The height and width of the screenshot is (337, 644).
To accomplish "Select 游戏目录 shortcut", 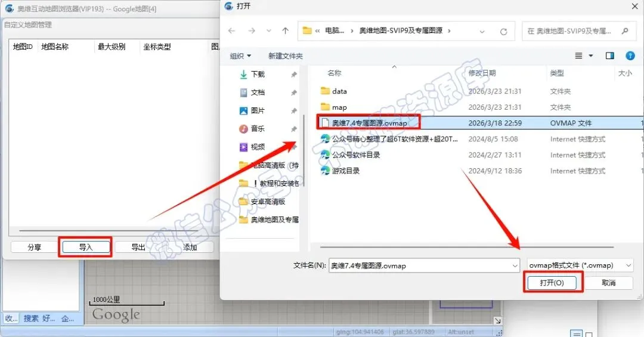I will (345, 171).
